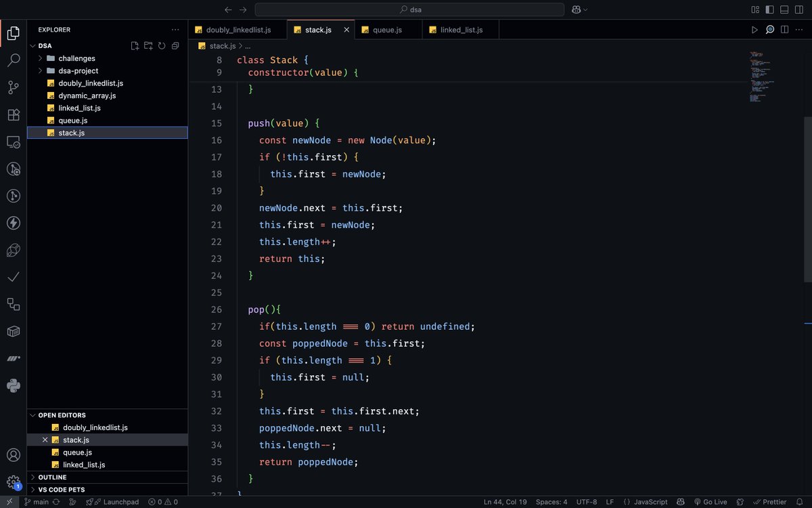Open the Python icon in activity bar

pyautogui.click(x=13, y=385)
